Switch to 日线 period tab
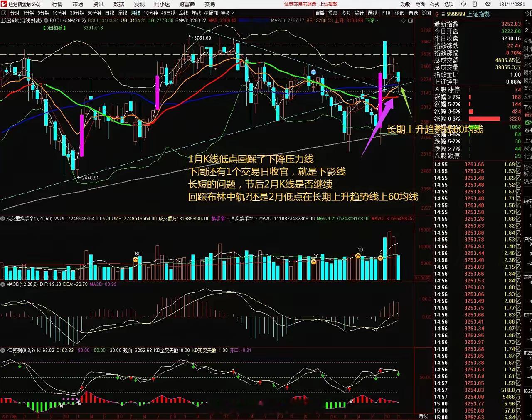The height and width of the screenshot is (420, 532). pyautogui.click(x=110, y=13)
